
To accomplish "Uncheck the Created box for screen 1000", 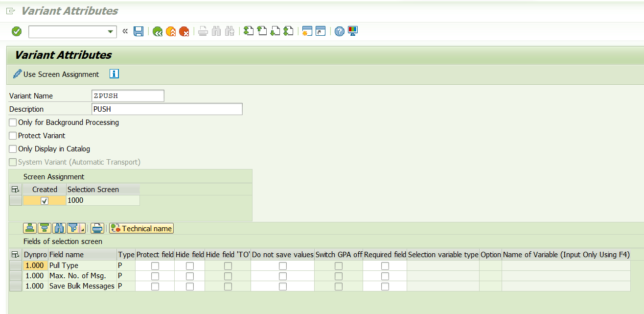I will [44, 200].
